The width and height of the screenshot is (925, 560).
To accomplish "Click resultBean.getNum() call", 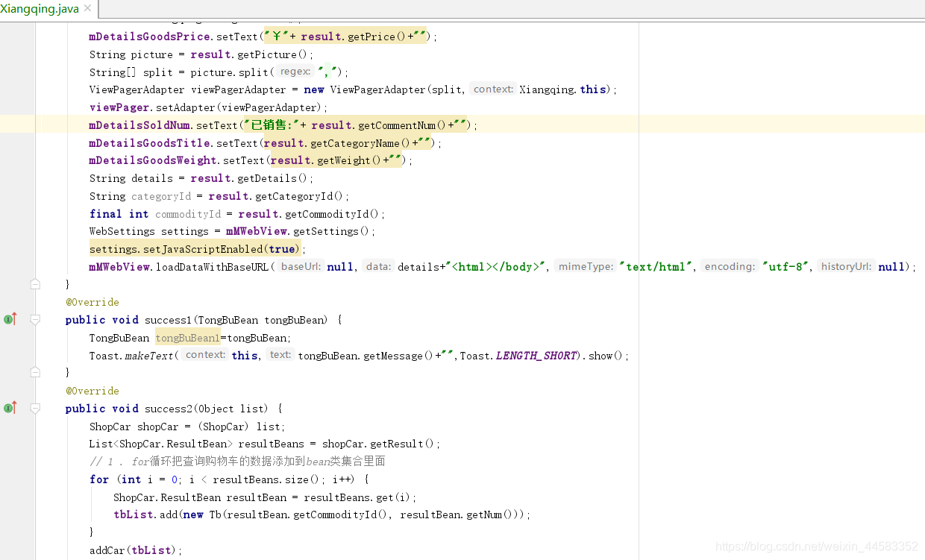I will 456,515.
